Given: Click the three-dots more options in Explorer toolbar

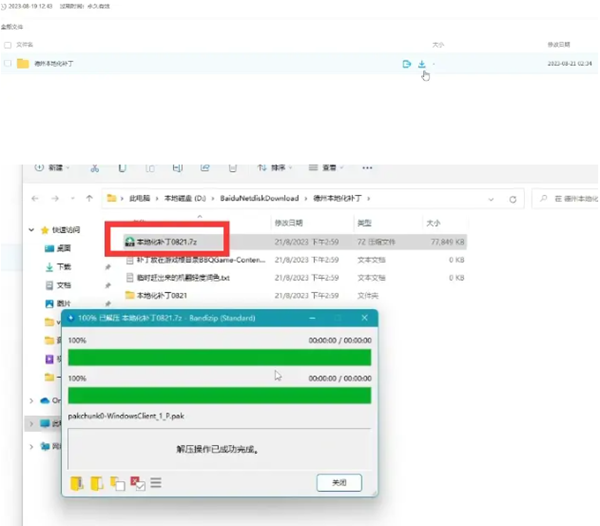Looking at the screenshot, I should point(367,168).
